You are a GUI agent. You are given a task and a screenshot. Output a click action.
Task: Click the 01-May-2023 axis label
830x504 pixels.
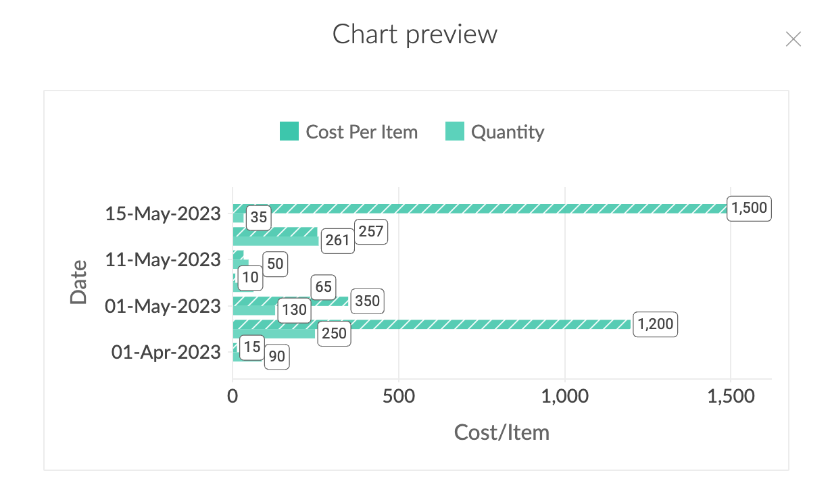click(163, 306)
